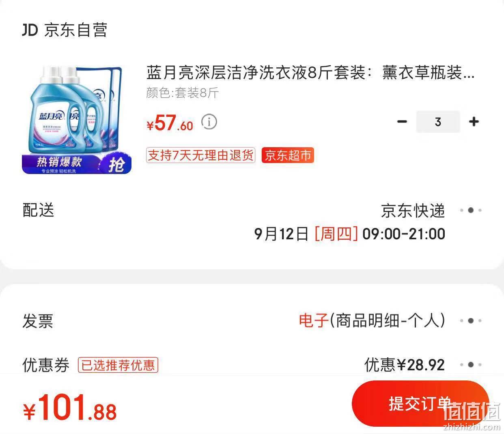Tap the ¥57.60 unit price
Screen dimensions: 504x434
coord(170,123)
